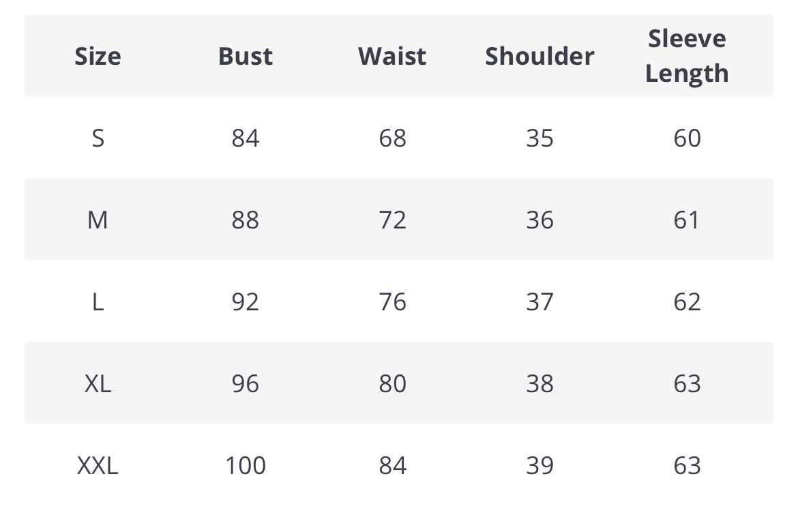
Task: Click sleeve length 62 in L row
Action: pos(687,302)
